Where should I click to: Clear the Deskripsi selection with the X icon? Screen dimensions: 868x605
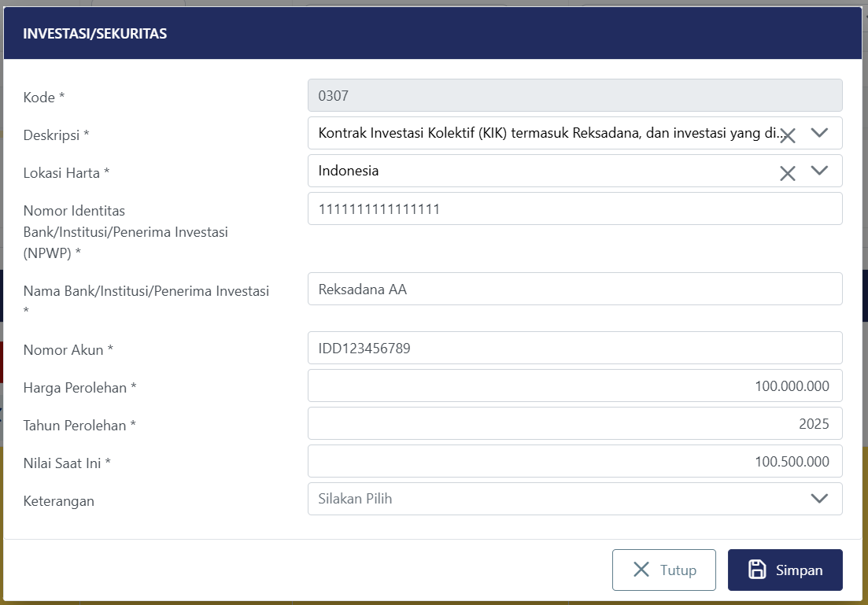[787, 135]
